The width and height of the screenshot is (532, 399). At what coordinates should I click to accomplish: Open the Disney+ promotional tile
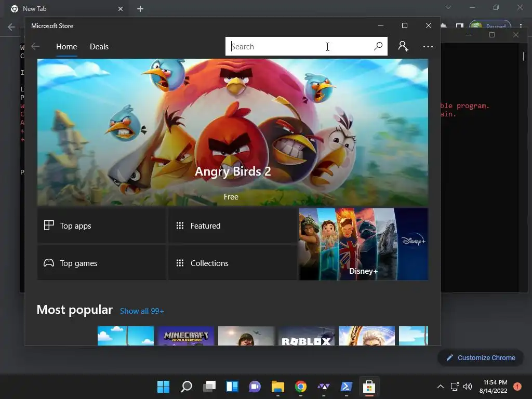coord(363,244)
